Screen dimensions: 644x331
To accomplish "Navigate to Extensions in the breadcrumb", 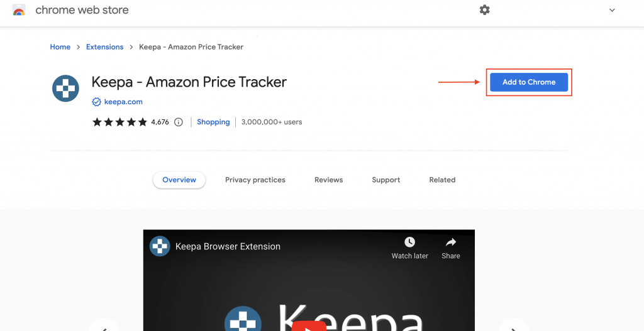I will pyautogui.click(x=104, y=47).
